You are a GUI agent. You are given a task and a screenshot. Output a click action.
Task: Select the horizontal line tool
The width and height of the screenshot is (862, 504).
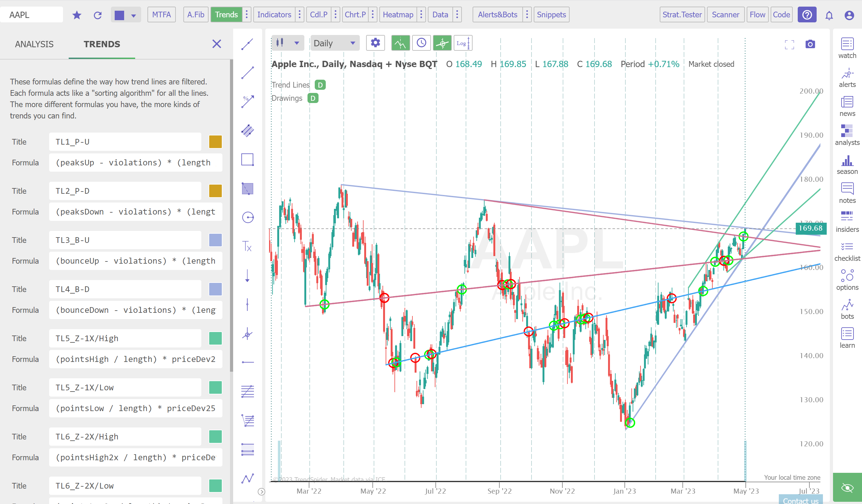247,362
